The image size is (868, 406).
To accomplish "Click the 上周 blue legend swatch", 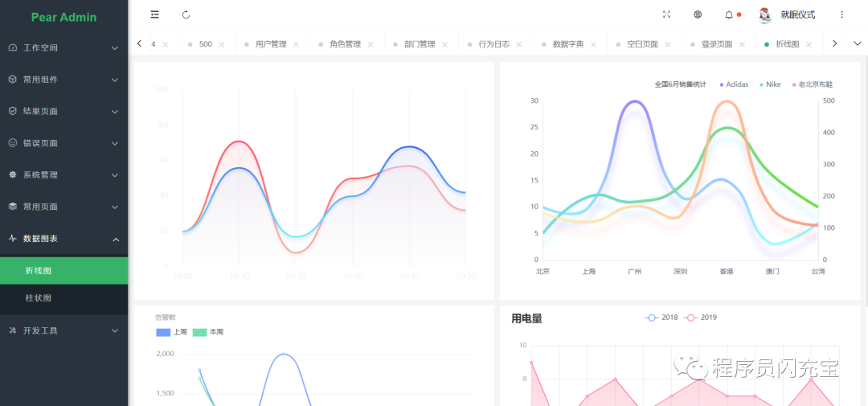I will point(163,332).
